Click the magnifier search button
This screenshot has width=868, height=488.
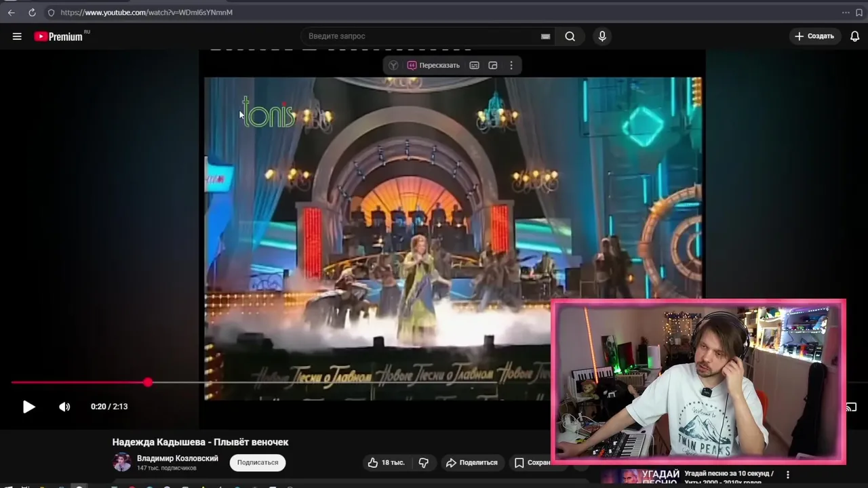coord(570,37)
